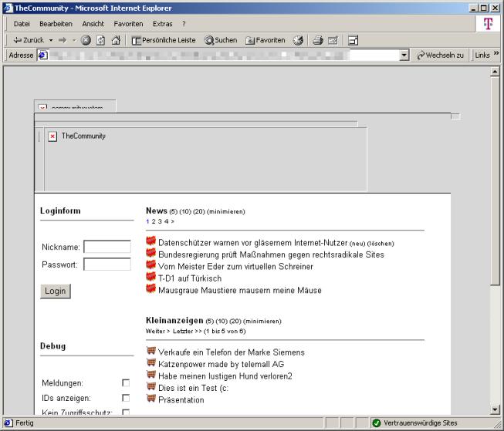The height and width of the screenshot is (431, 504).
Task: Expand the Links toolbar chevron
Action: 496,55
